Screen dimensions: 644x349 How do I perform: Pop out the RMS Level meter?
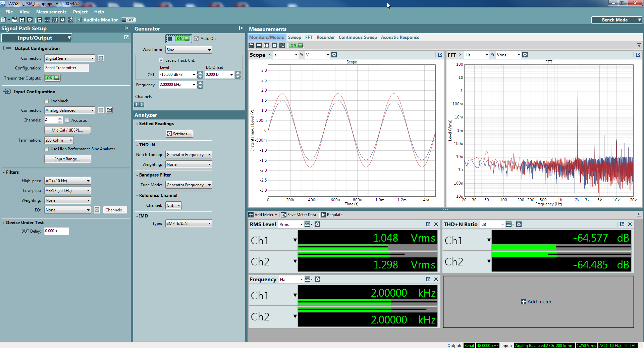[428, 224]
